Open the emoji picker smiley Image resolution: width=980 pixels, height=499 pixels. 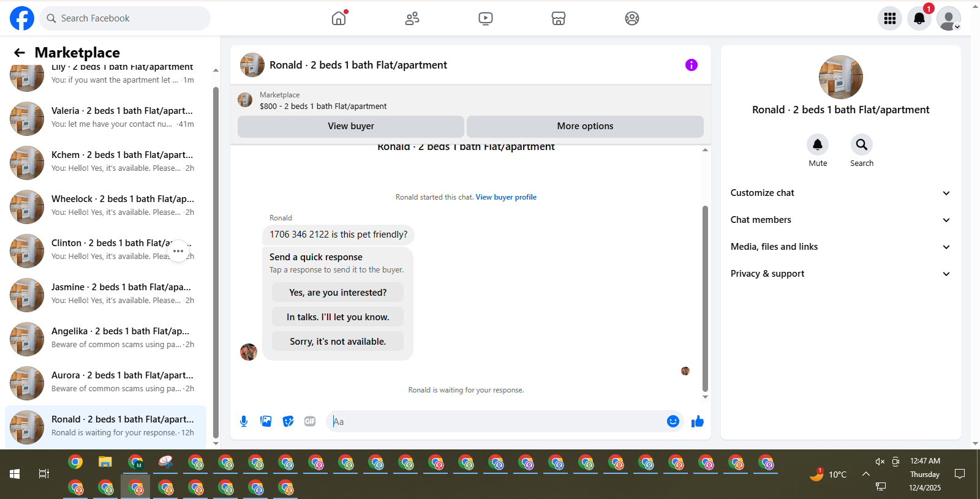(673, 421)
